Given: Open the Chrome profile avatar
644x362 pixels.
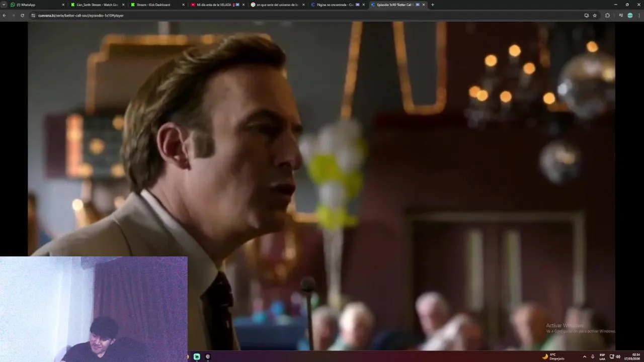Looking at the screenshot, I should (x=630, y=16).
